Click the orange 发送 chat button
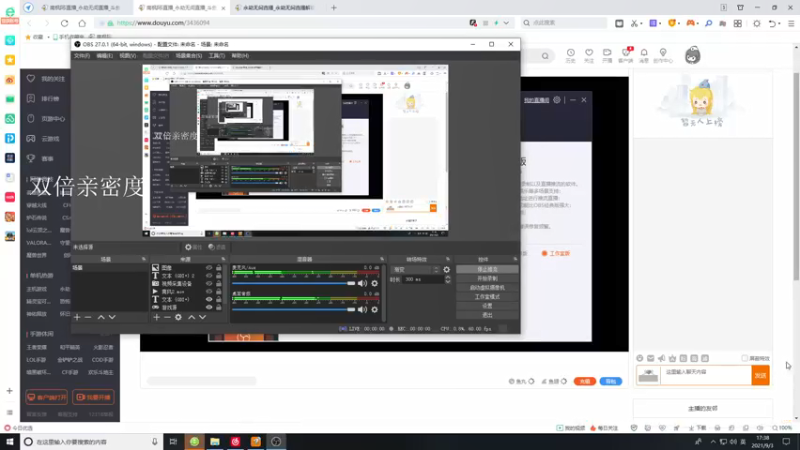 (x=760, y=376)
